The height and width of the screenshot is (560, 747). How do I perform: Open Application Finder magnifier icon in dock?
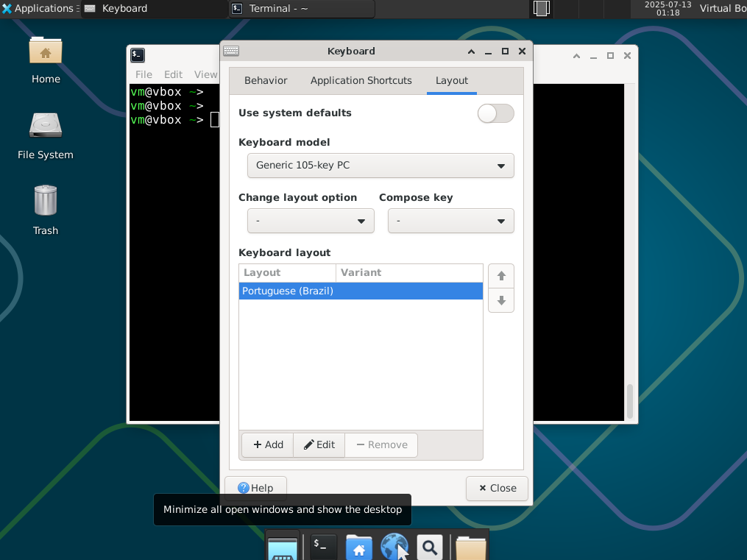pyautogui.click(x=430, y=547)
